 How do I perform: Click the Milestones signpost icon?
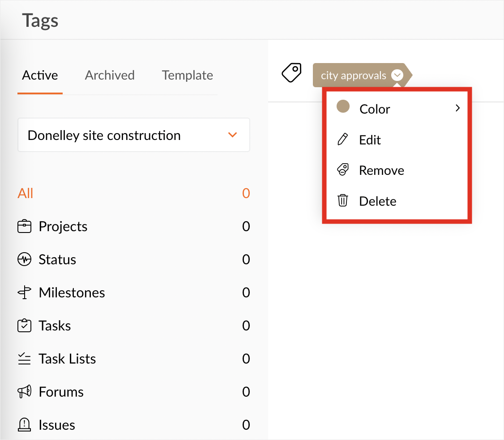[x=24, y=293]
